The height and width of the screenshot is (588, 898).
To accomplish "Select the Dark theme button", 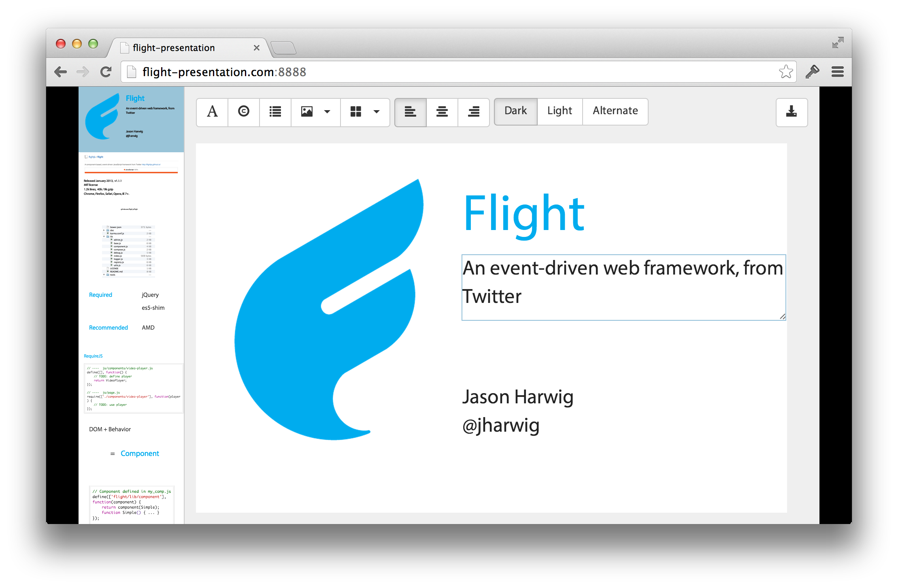I will pos(515,111).
